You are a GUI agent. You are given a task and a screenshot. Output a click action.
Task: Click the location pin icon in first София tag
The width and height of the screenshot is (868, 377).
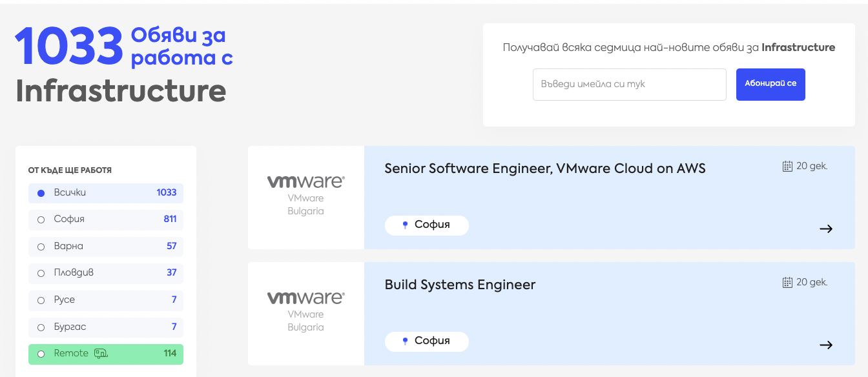click(x=405, y=225)
